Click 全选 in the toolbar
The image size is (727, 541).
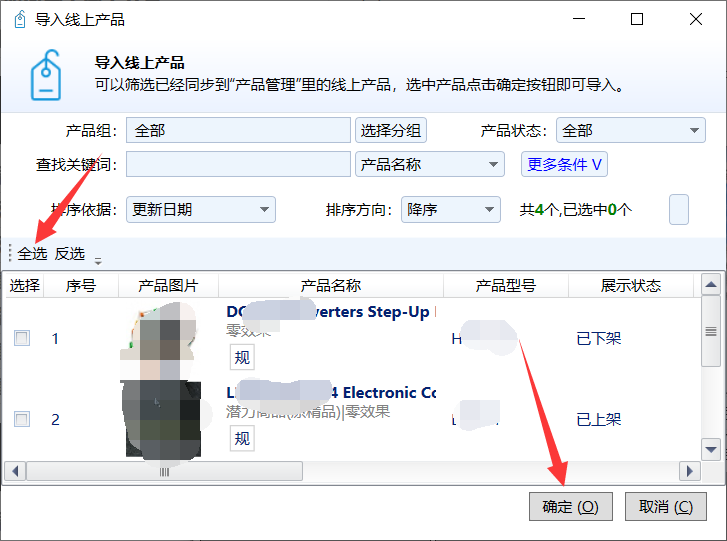pos(32,254)
